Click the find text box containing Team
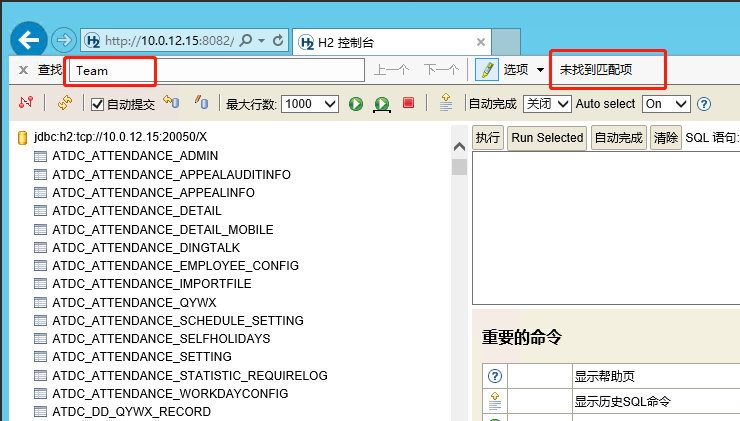The height and width of the screenshot is (421, 740). [217, 70]
